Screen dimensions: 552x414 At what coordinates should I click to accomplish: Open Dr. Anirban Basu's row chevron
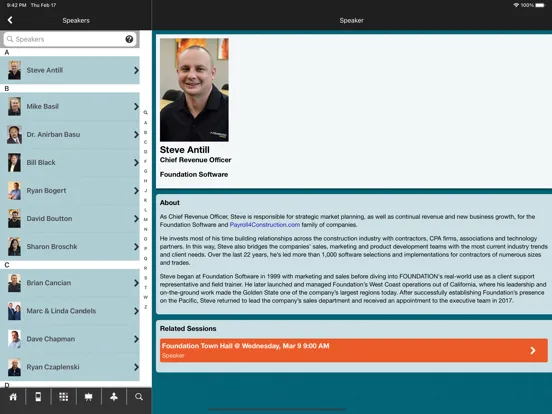136,134
